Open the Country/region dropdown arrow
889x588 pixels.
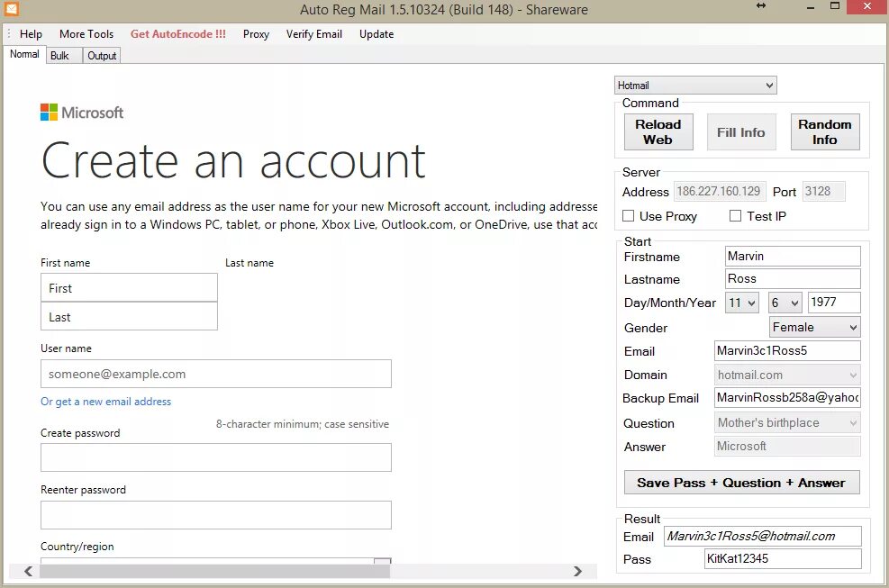pyautogui.click(x=383, y=561)
